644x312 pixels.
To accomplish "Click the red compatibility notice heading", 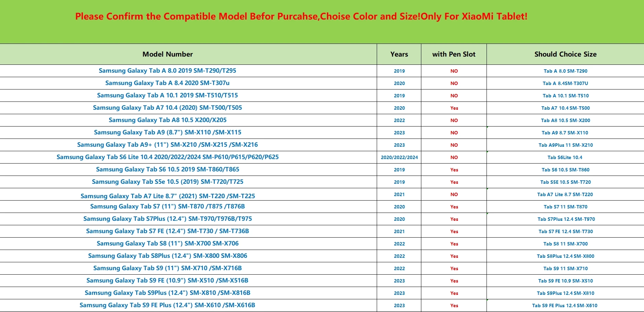I will click(301, 16).
